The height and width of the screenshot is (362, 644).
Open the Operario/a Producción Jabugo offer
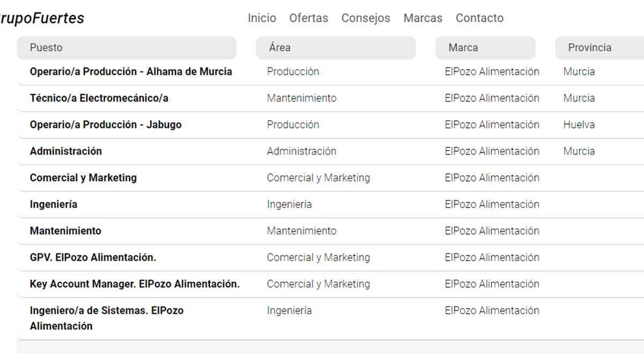(106, 124)
